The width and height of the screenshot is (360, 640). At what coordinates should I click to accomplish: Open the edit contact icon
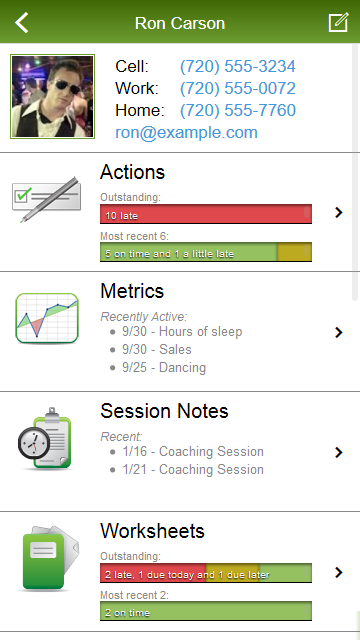pyautogui.click(x=339, y=22)
